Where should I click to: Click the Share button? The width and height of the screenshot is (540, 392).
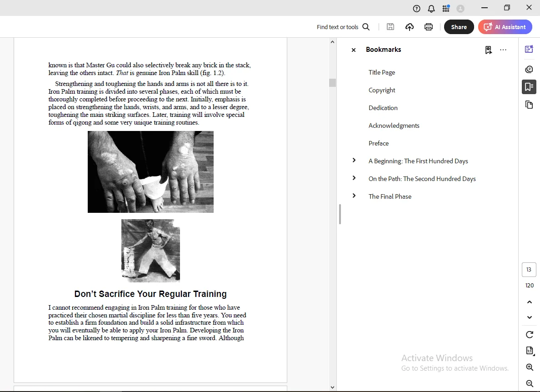459,27
